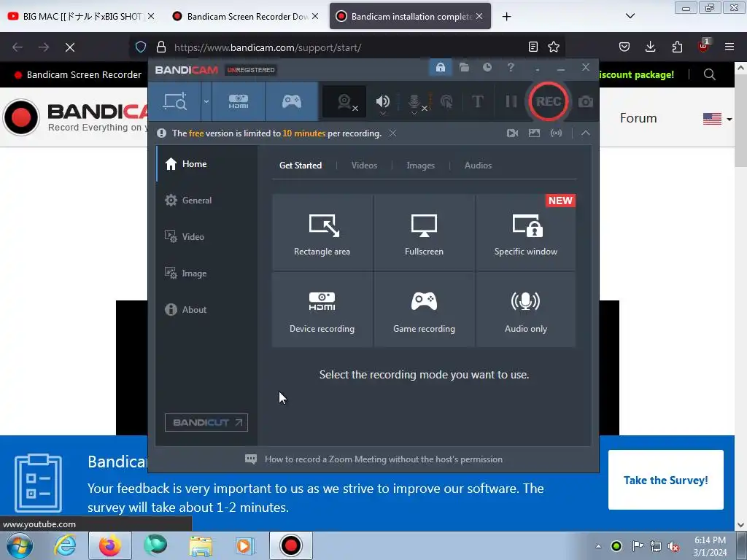Open screen recording mode dropdown arrow
The image size is (747, 560).
206,101
